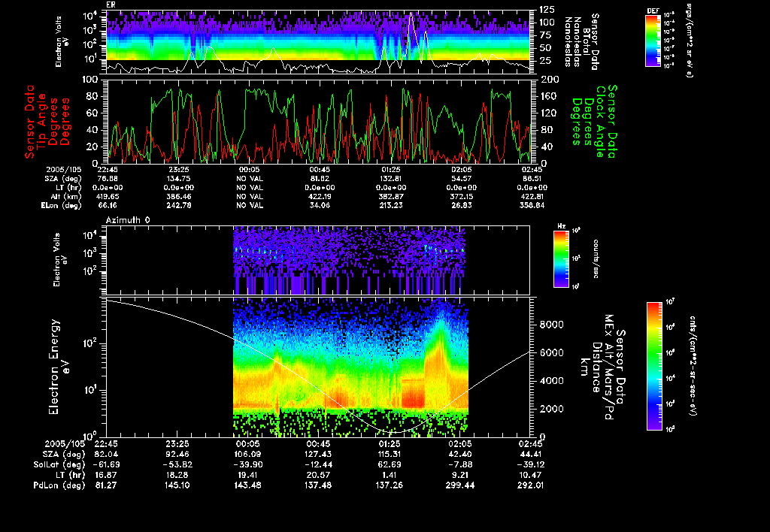Click the SZA value 42.40
The image size is (770, 532).
[x=460, y=455]
